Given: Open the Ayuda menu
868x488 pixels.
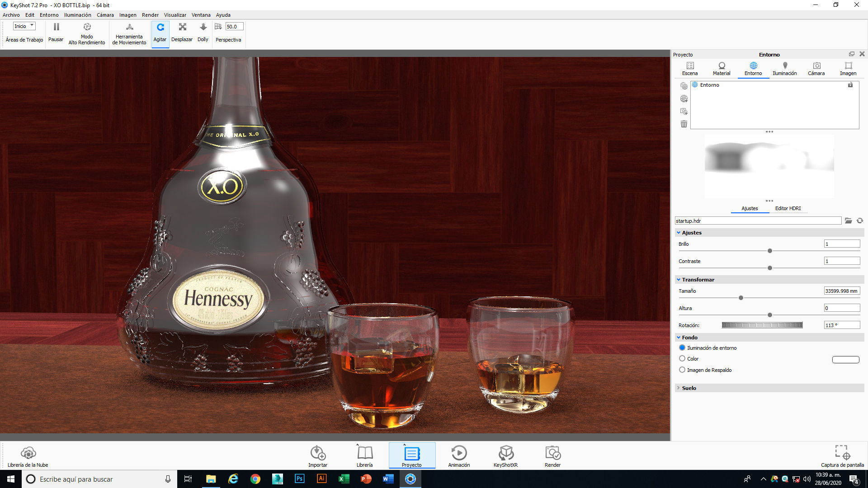Looking at the screenshot, I should (223, 15).
